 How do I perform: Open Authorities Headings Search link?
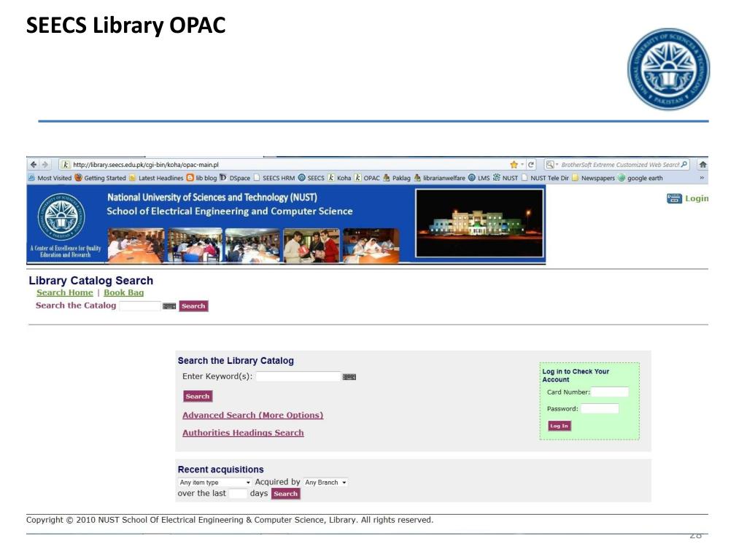243,433
